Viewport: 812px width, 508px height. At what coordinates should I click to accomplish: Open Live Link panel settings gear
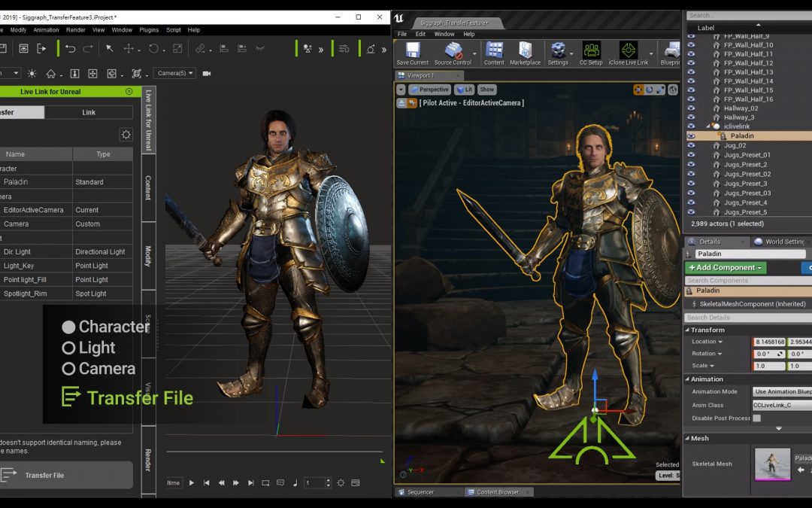point(126,135)
